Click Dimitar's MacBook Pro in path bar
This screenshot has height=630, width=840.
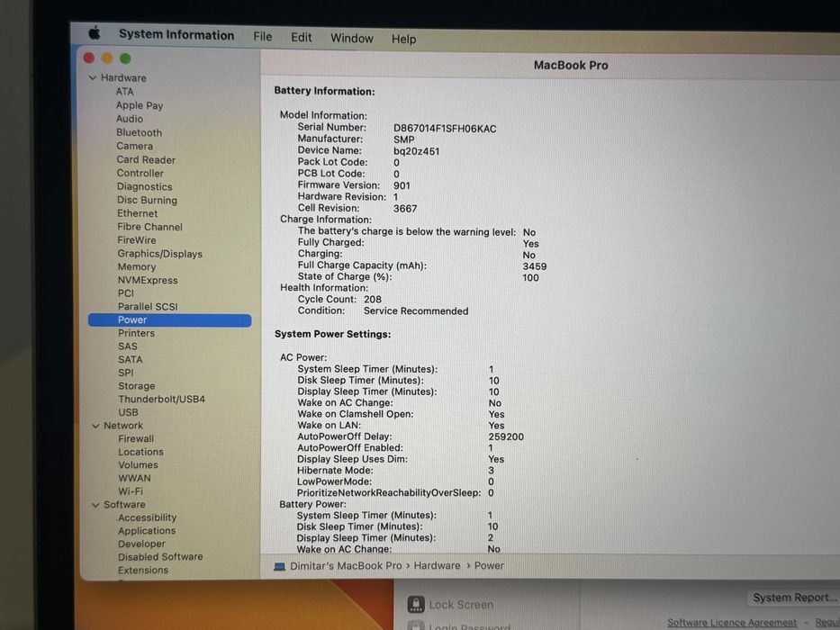point(346,566)
